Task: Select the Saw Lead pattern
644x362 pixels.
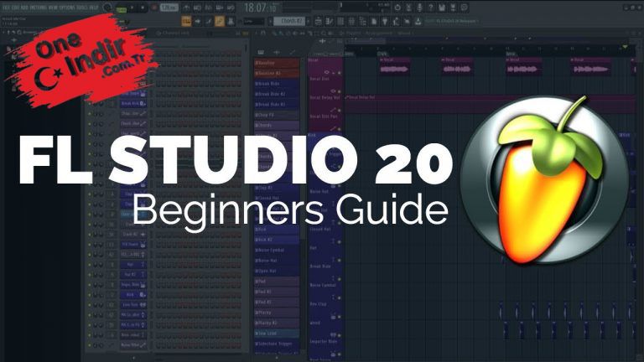Action: point(277,334)
